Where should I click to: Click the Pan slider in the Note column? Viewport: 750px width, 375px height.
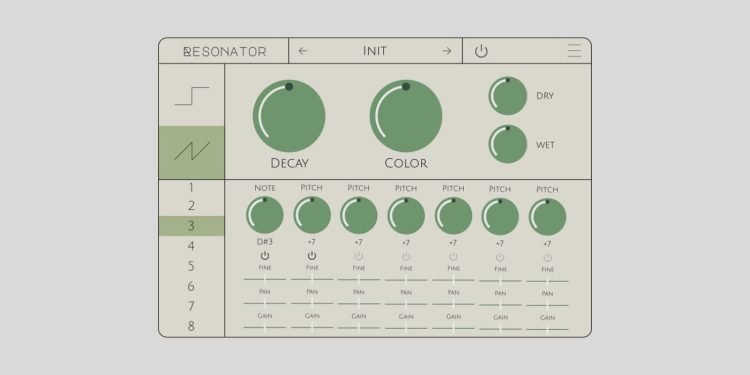point(265,303)
